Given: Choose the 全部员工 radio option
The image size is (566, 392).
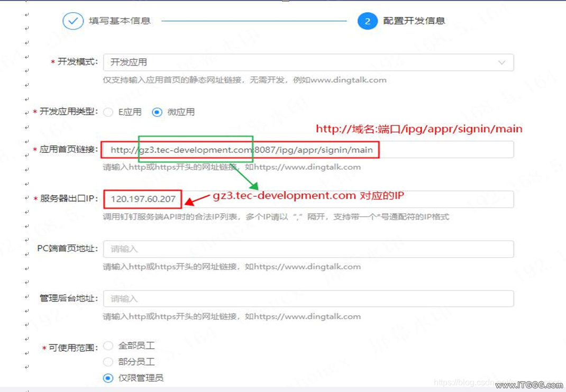Looking at the screenshot, I should click(x=108, y=346).
